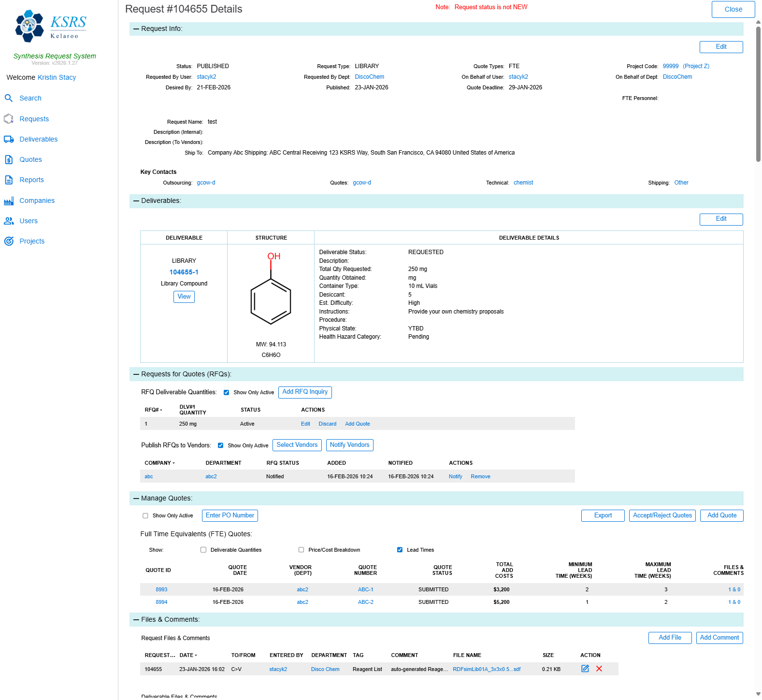Click the Quotes document icon
This screenshot has width=762, height=700.
point(9,159)
